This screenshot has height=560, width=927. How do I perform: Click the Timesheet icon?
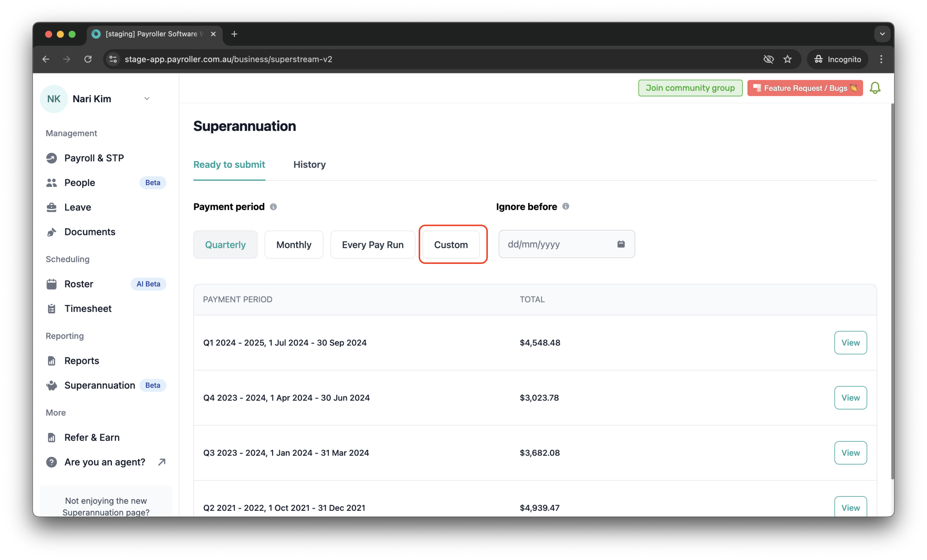pyautogui.click(x=52, y=308)
